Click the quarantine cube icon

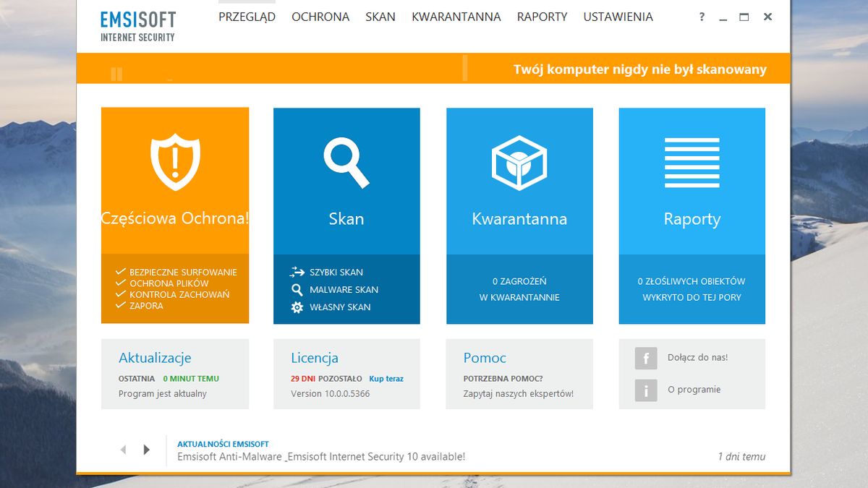519,163
